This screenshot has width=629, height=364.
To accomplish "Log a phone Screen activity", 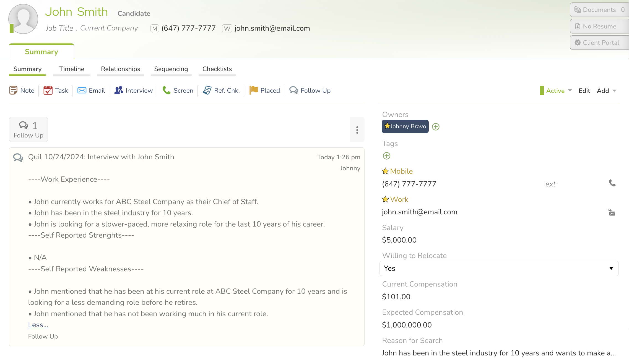I will click(178, 90).
